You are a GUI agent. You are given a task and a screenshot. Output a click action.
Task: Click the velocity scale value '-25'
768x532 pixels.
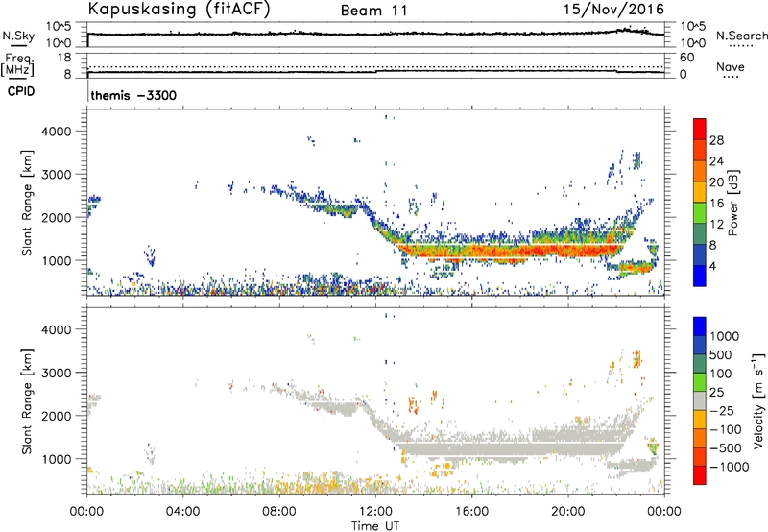(722, 410)
